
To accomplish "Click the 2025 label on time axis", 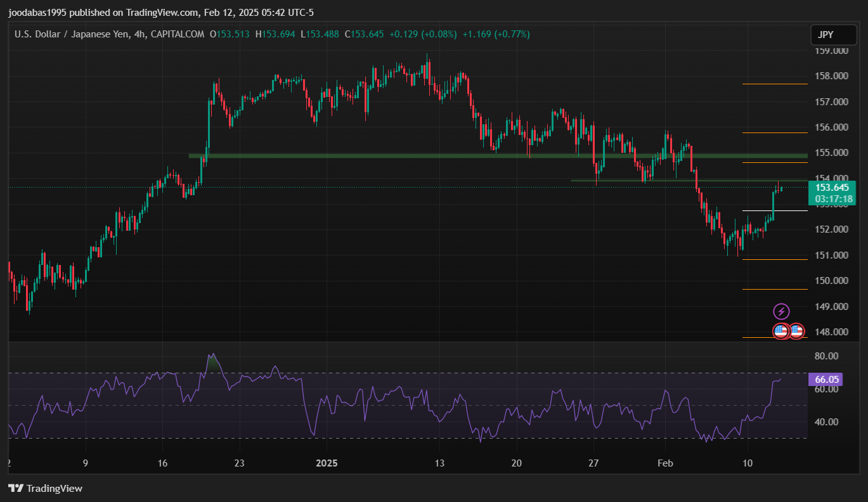I will point(329,463).
